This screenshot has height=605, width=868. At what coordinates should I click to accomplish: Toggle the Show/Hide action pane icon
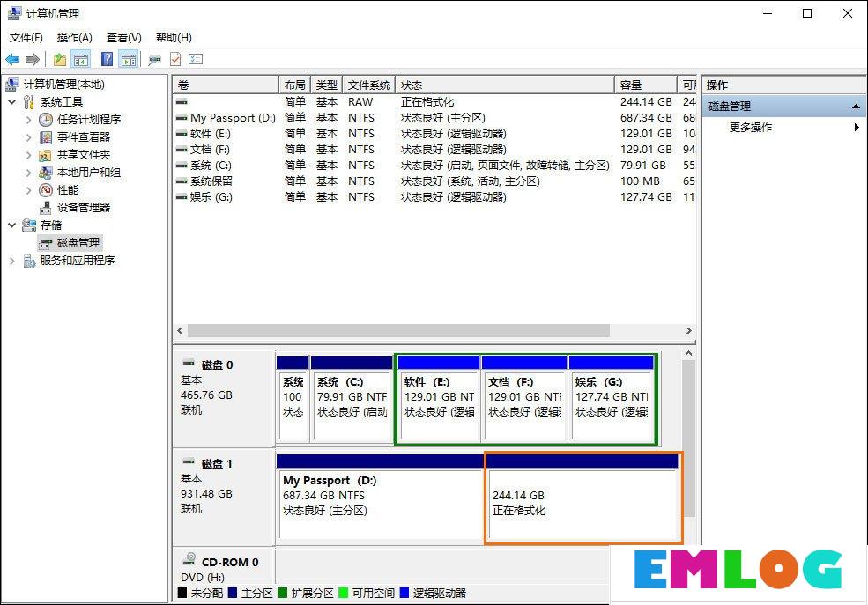(x=129, y=59)
